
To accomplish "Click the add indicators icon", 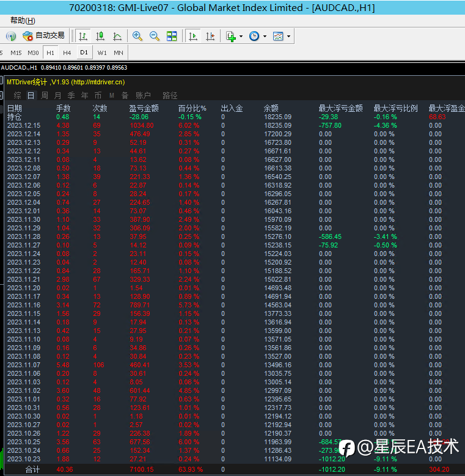I will 231,36.
